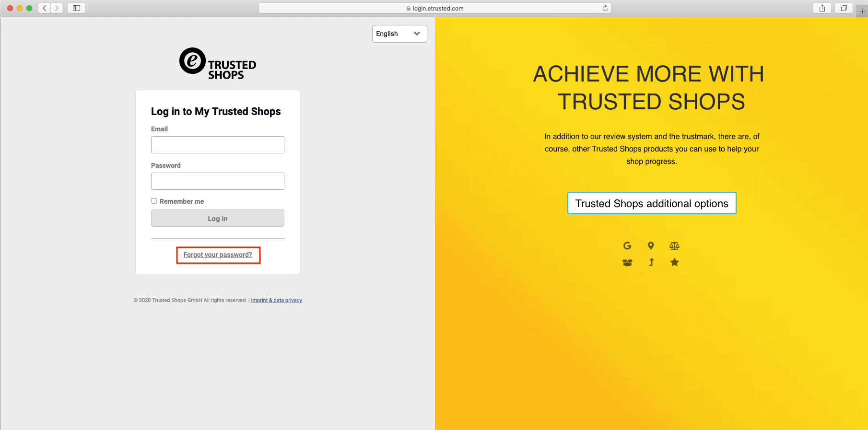Click the login.etrusted.com address bar
868x430 pixels.
pos(435,8)
